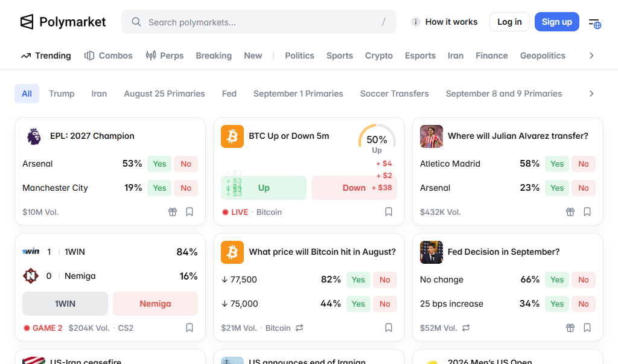Select the All topic filter
The width and height of the screenshot is (618, 364).
tap(27, 94)
